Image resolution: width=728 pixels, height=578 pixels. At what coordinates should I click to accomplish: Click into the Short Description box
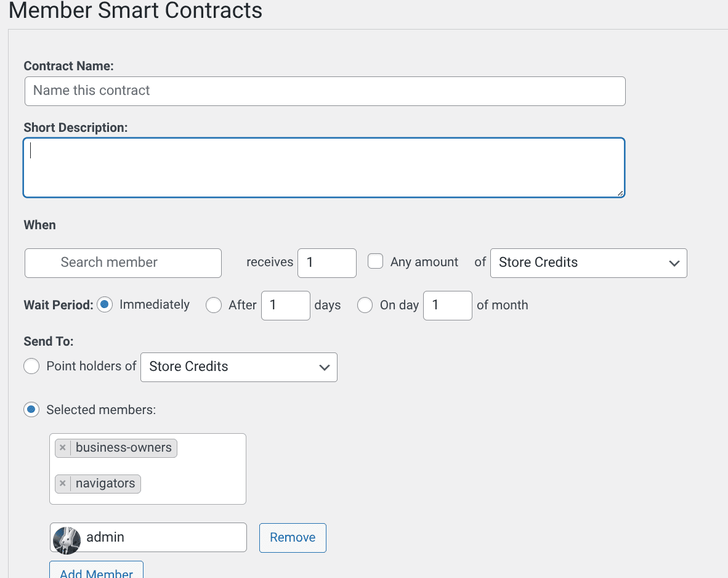324,168
